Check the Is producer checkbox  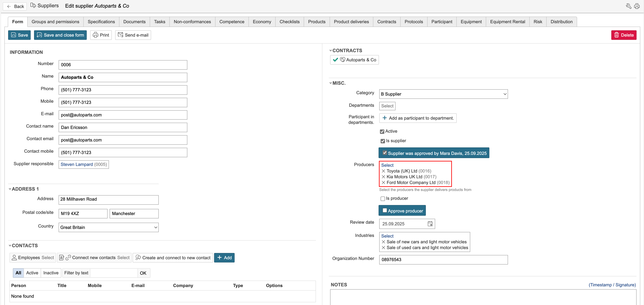(x=382, y=199)
